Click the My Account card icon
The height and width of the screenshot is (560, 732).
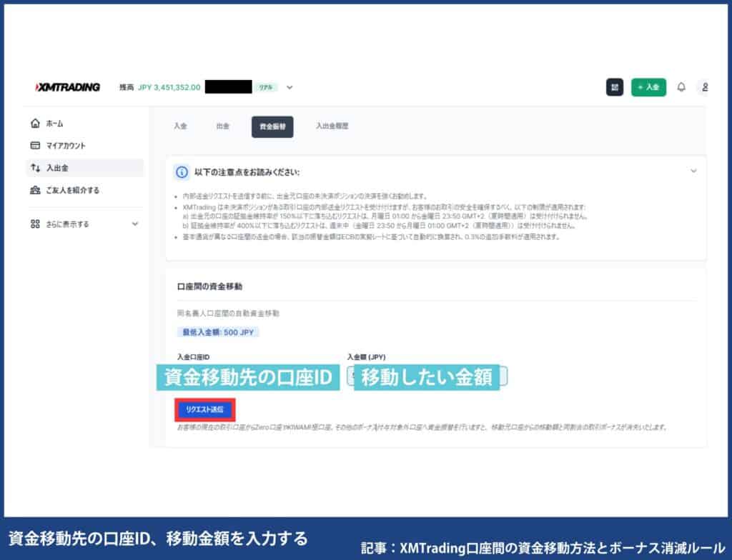point(35,146)
